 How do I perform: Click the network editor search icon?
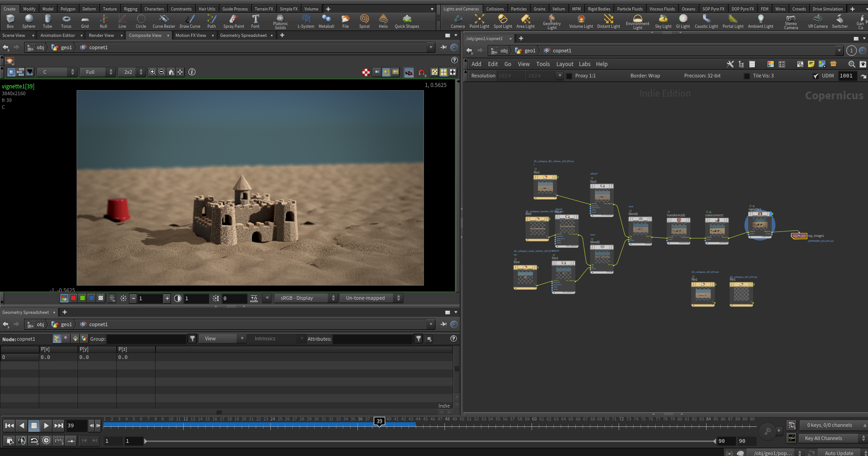[x=852, y=64]
